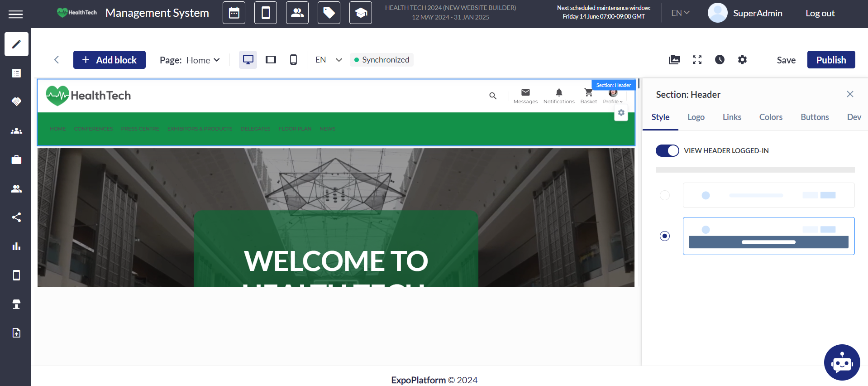Screen dimensions: 868x386
Task: Click the CONFERENCES nav link
Action: (93, 129)
